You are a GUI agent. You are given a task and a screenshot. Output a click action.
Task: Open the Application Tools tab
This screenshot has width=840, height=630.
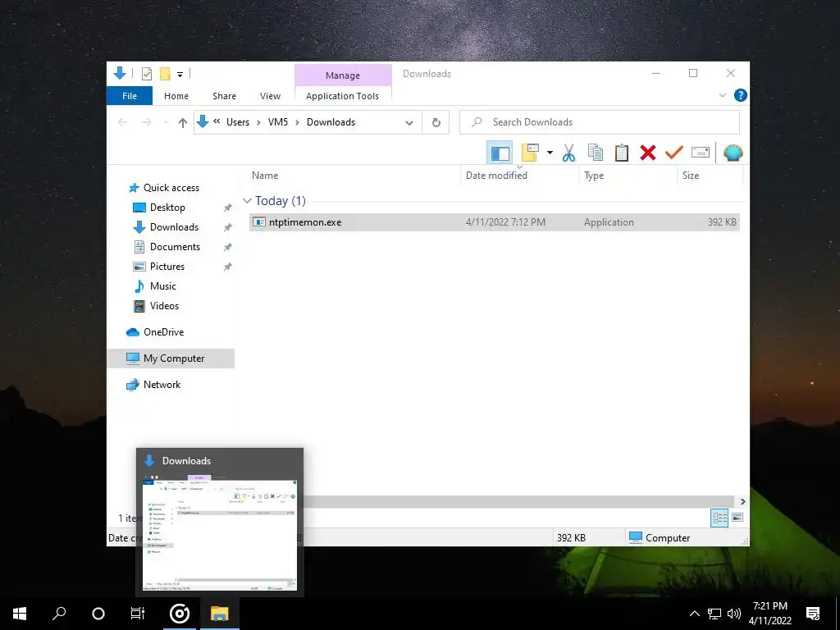[x=342, y=96]
